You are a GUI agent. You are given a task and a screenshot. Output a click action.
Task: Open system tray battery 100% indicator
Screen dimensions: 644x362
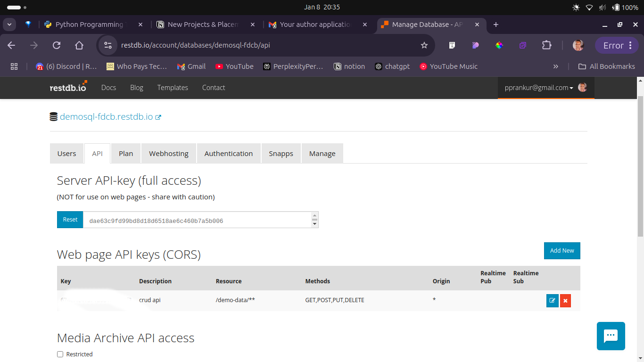625,8
